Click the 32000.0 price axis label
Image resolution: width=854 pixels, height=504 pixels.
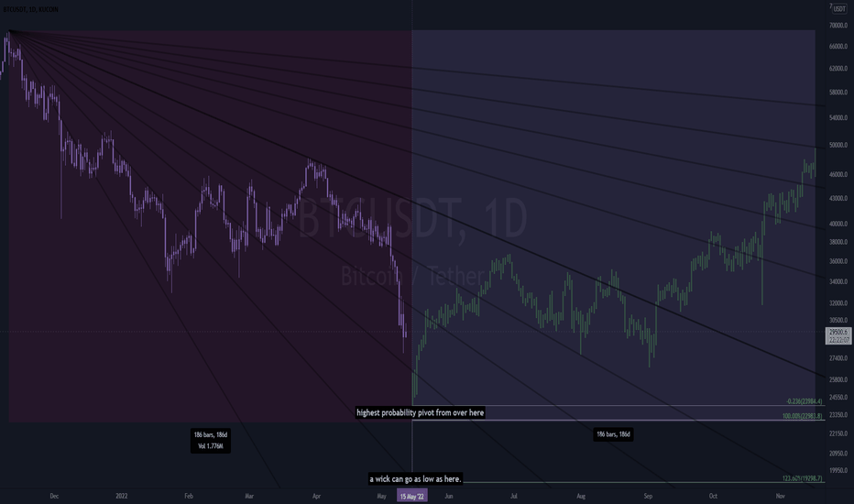[838, 303]
